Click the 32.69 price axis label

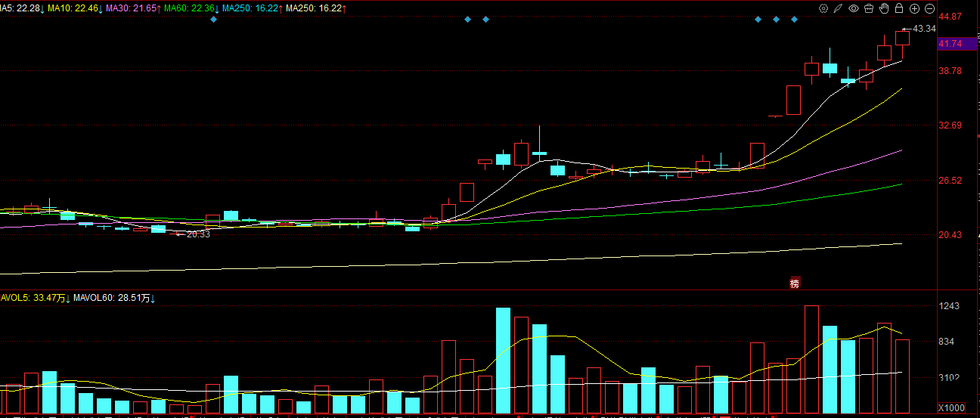coord(950,125)
